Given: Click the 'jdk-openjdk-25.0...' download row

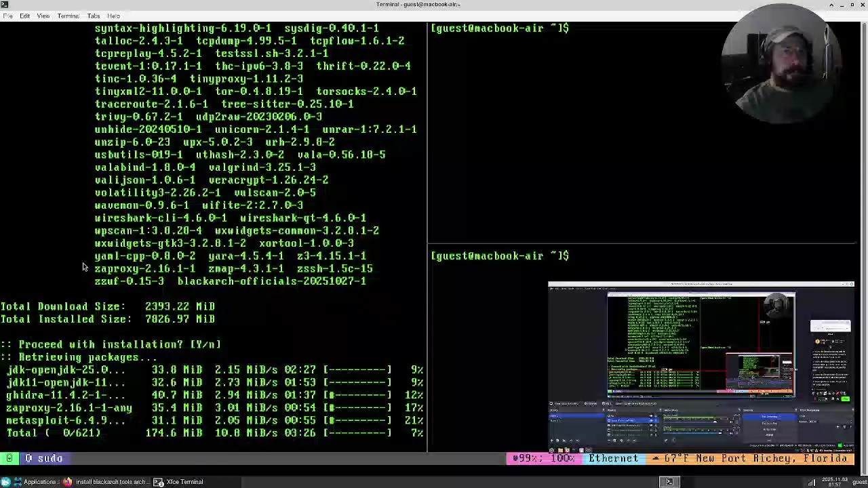Looking at the screenshot, I should click(214, 370).
